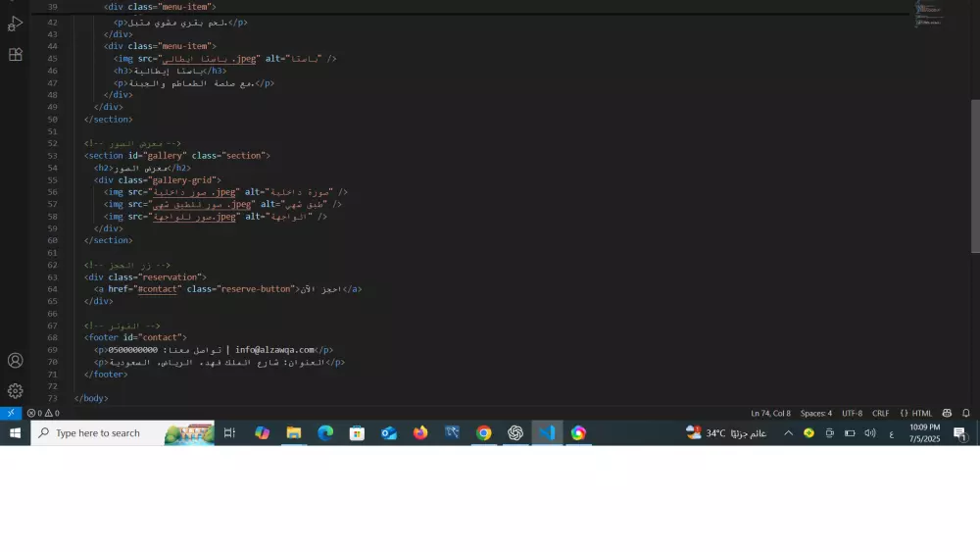The height and width of the screenshot is (552, 980).
Task: Click the Type here to search box
Action: click(x=122, y=432)
